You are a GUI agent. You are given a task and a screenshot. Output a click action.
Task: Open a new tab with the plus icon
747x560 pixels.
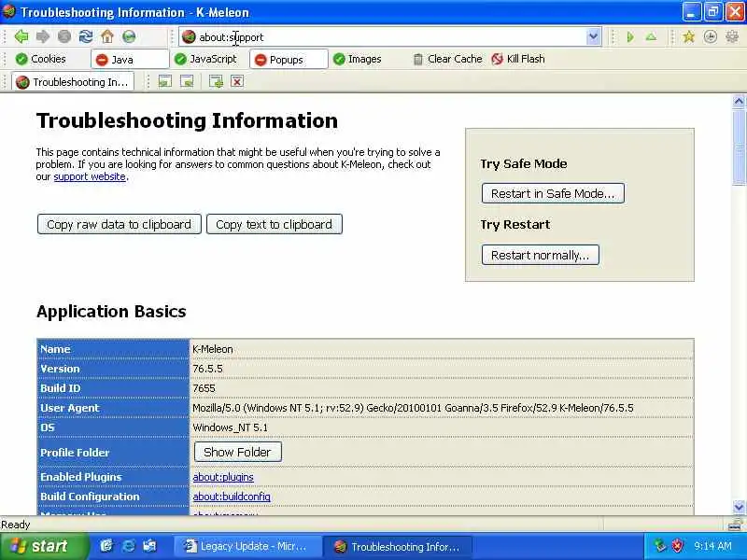point(216,81)
